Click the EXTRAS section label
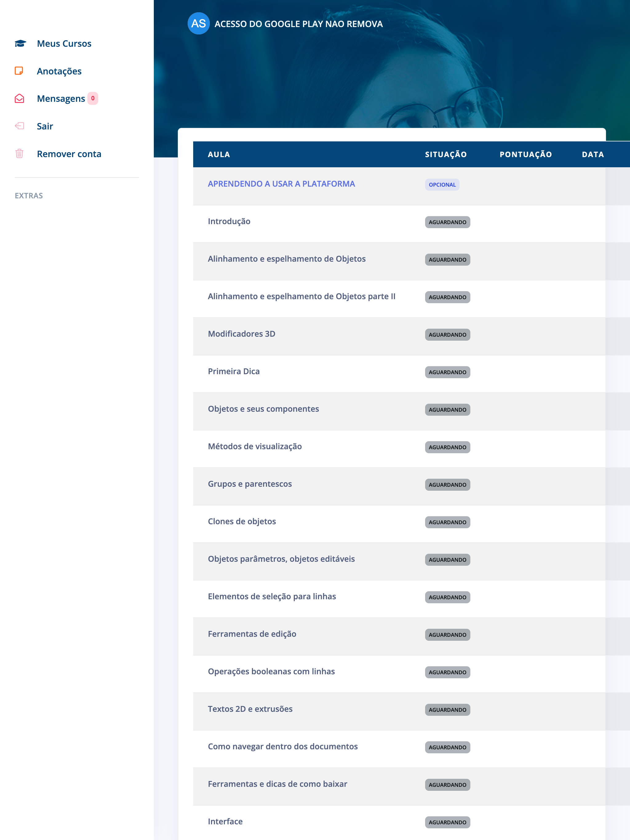The width and height of the screenshot is (630, 840). coord(29,196)
